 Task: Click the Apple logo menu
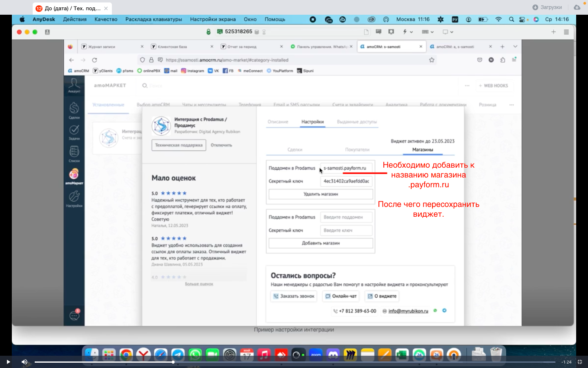point(22,19)
